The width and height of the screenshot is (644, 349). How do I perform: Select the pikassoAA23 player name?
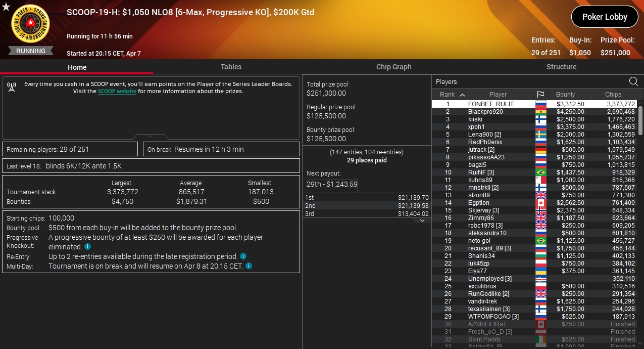486,157
